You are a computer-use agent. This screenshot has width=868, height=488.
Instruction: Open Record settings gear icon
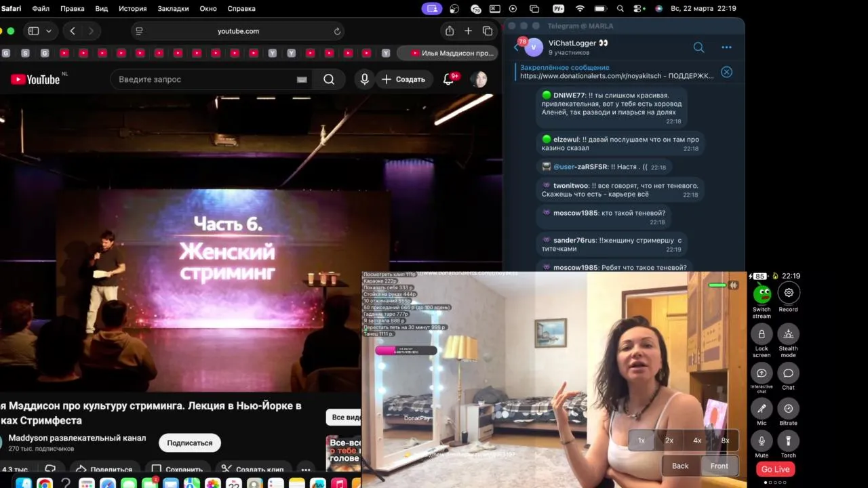[788, 293]
